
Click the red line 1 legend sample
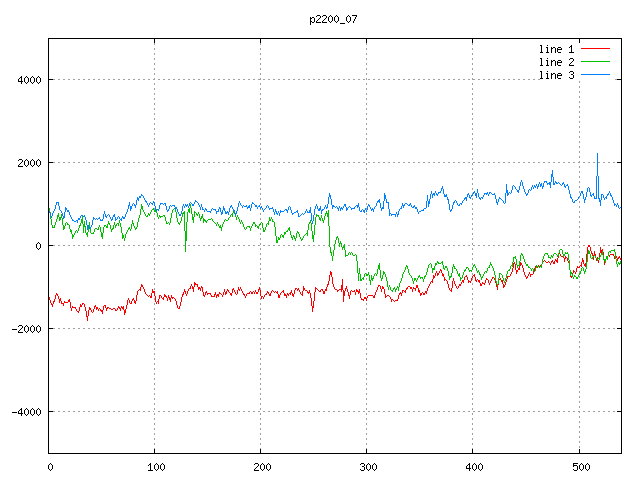pos(595,49)
